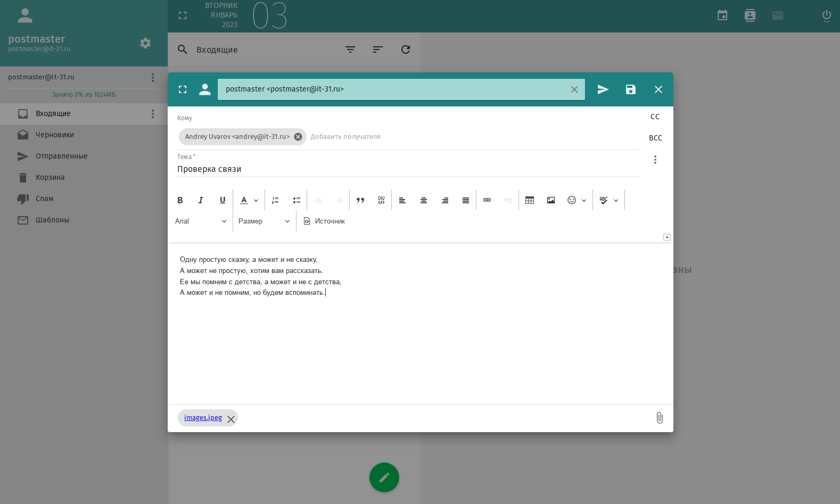Insert a bulleted list
The image size is (840, 504).
(297, 200)
